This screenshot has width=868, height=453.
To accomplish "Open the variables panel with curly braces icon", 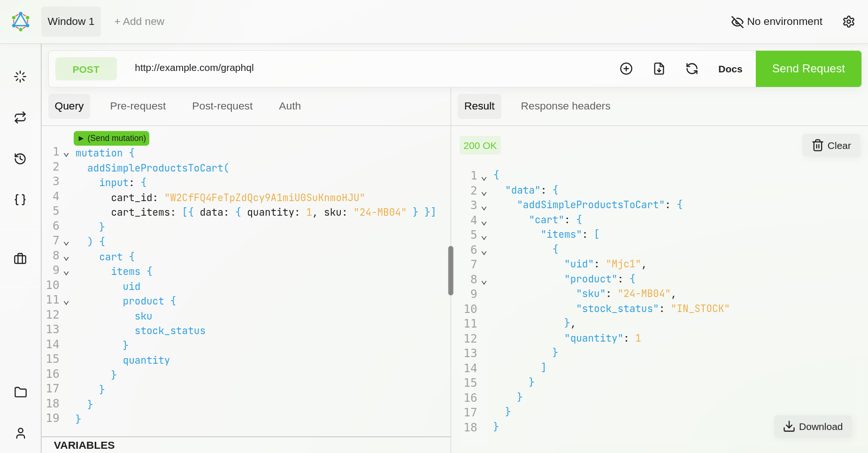I will 20,199.
